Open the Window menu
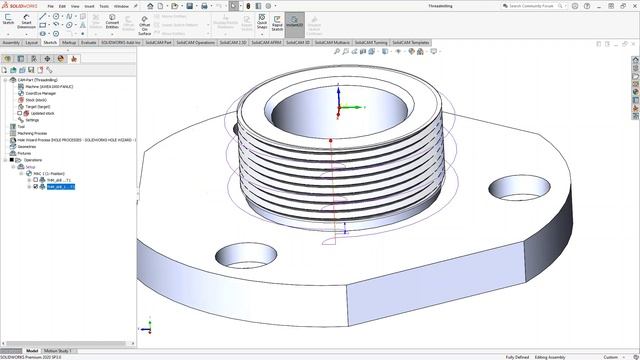Screen dimensions: 640x360 click(x=121, y=6)
